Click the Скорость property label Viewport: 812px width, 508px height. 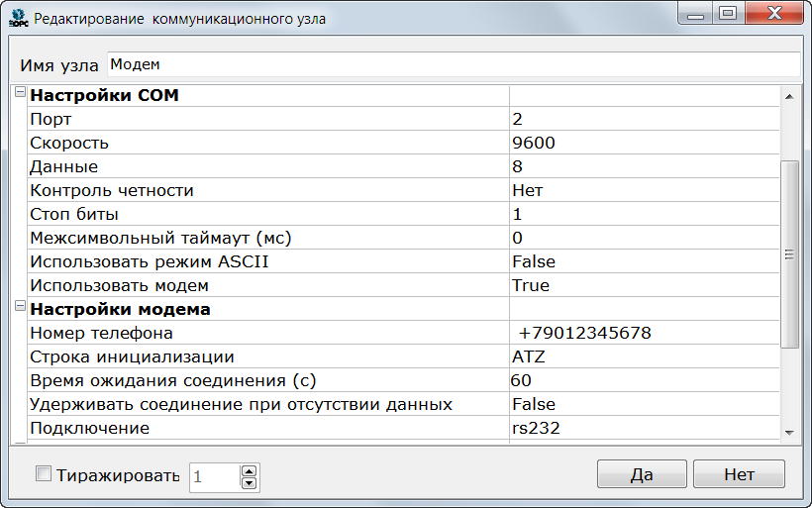point(69,143)
